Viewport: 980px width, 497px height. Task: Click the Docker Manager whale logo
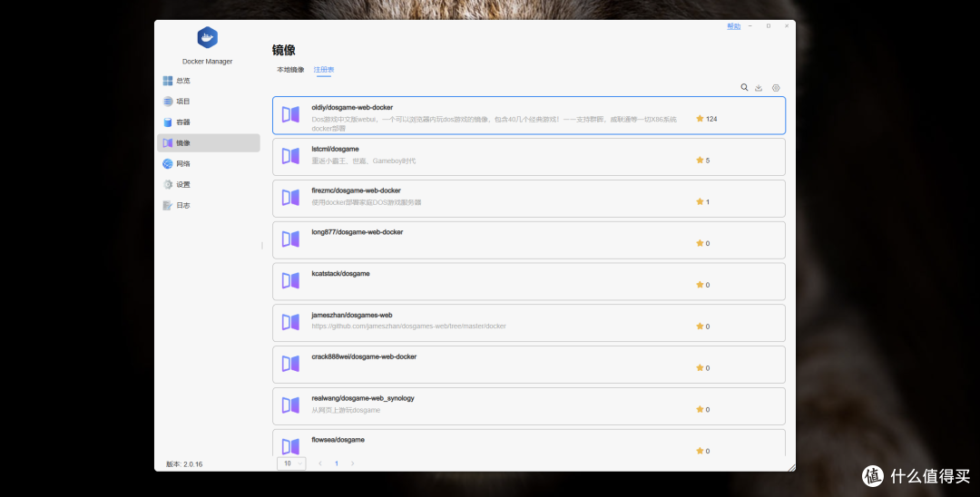[208, 38]
